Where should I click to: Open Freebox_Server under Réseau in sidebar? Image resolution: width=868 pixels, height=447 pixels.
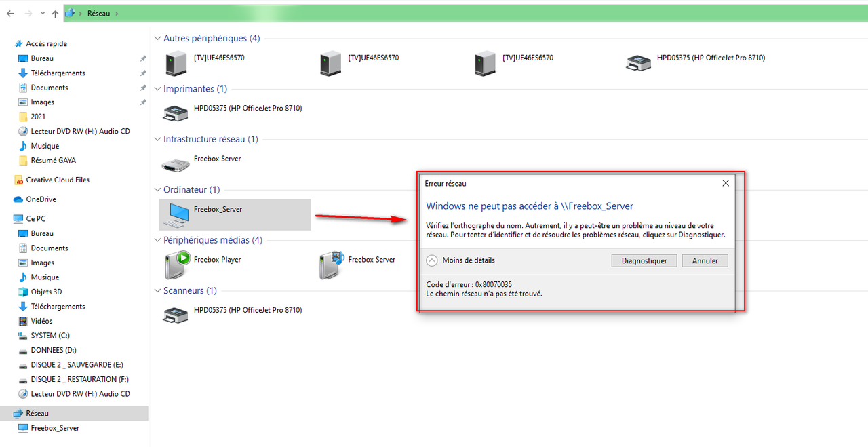55,428
